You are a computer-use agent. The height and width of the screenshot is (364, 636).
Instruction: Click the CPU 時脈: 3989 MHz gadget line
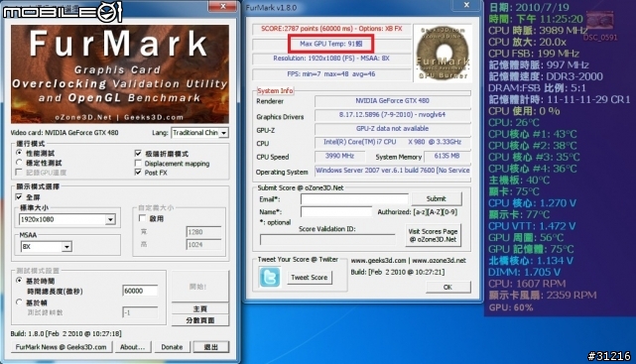coord(538,31)
